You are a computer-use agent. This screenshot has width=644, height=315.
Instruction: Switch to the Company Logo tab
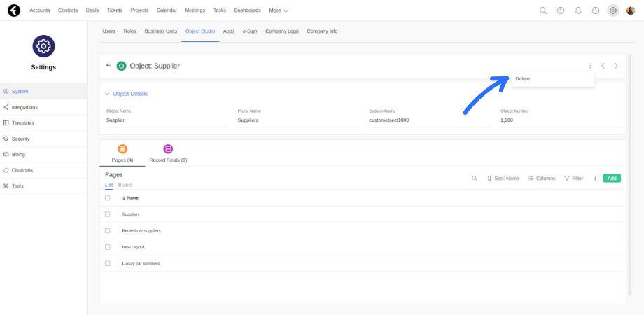pyautogui.click(x=281, y=31)
